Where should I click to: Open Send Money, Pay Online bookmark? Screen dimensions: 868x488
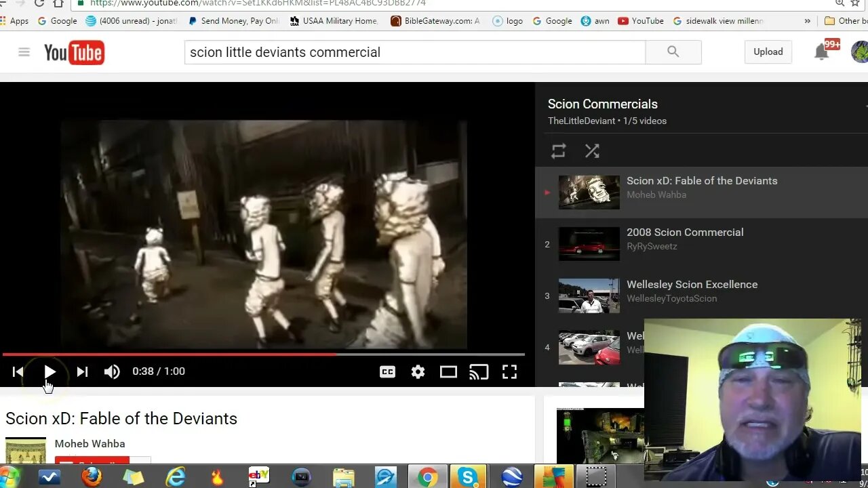(x=233, y=21)
